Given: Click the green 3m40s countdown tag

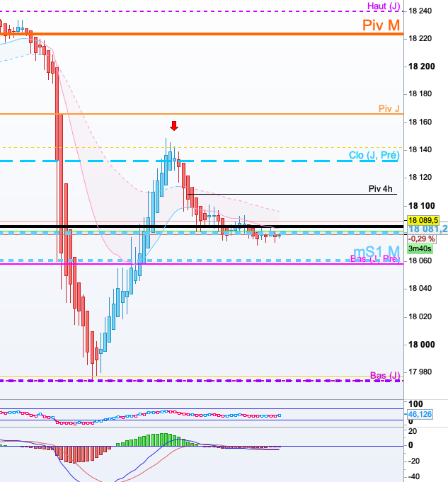Looking at the screenshot, I should tap(420, 248).
